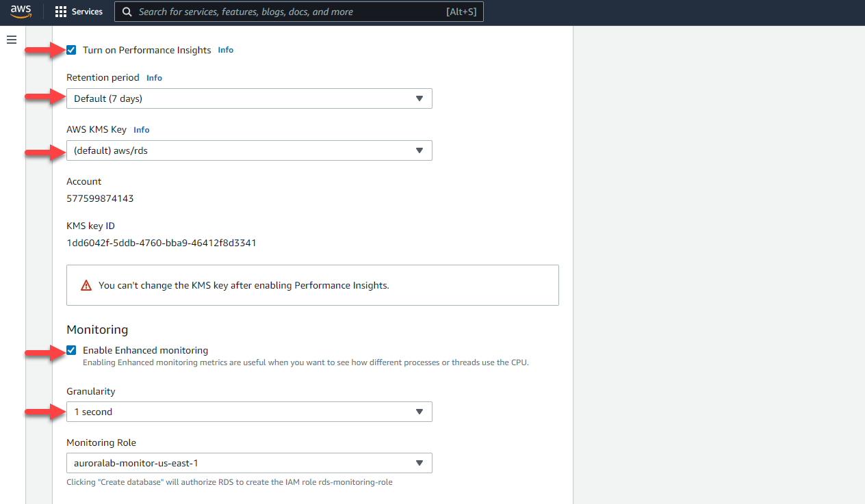Viewport: 865px width, 504px height.
Task: Click the Retention period dropdown arrow
Action: pyautogui.click(x=419, y=98)
